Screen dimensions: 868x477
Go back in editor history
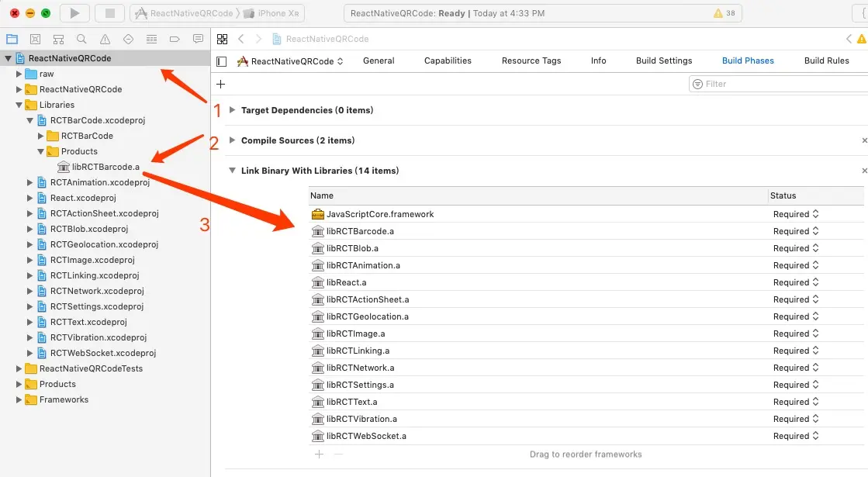(x=240, y=39)
